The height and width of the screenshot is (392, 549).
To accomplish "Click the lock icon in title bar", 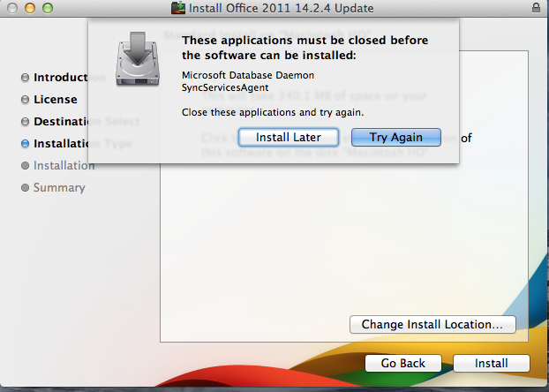I will click(x=536, y=8).
